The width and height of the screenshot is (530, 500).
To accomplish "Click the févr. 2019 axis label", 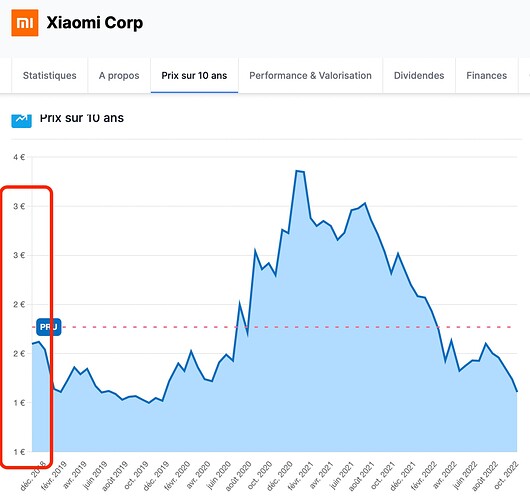I will click(x=54, y=476).
